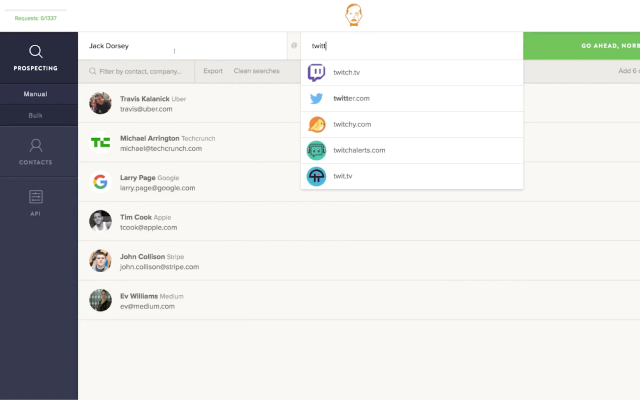Focus the Jack Dorsey name field
The image size is (640, 400).
tap(182, 46)
